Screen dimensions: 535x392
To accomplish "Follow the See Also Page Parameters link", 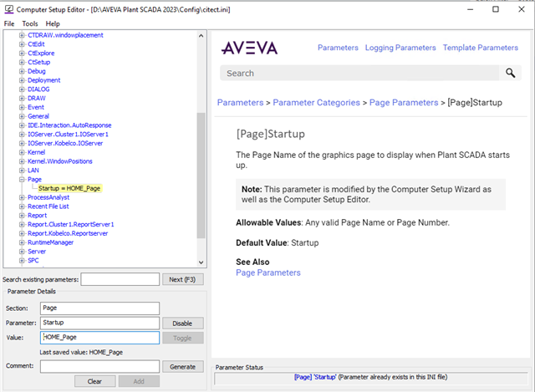I will tap(268, 272).
